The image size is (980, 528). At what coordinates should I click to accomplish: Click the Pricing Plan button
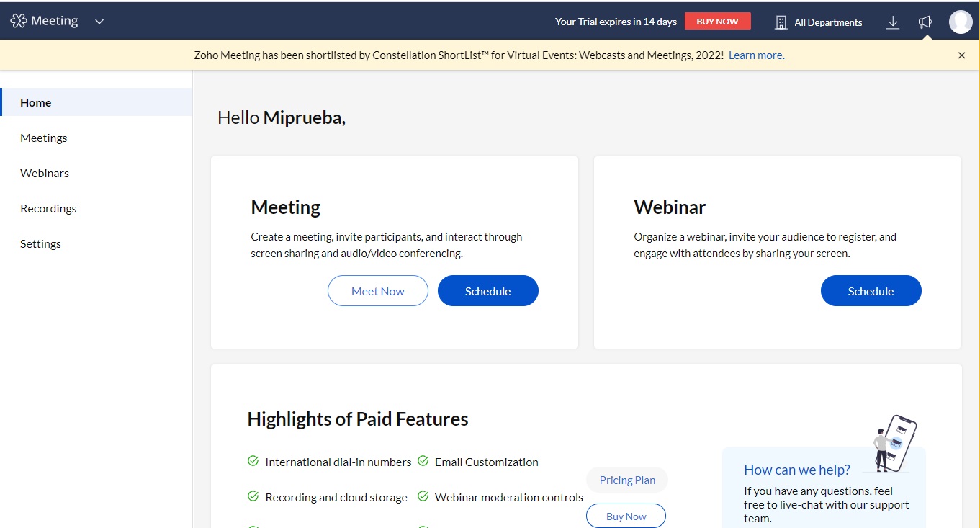pyautogui.click(x=627, y=480)
